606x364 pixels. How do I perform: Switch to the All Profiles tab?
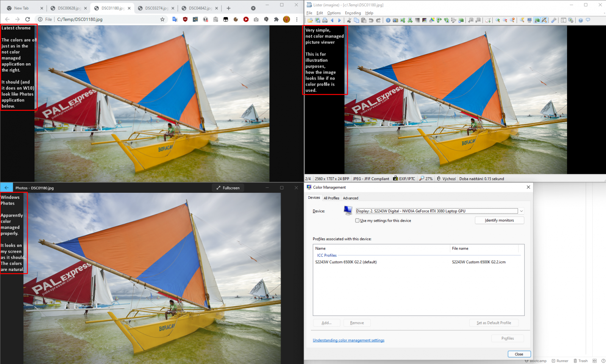[331, 198]
